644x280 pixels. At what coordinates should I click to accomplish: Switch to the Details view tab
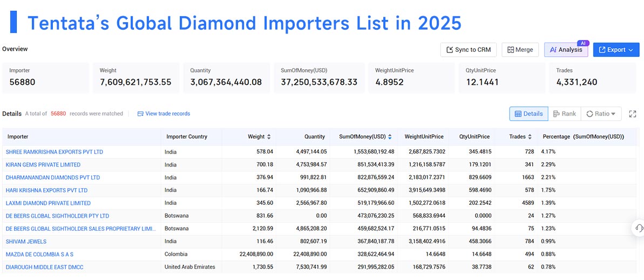click(x=528, y=114)
